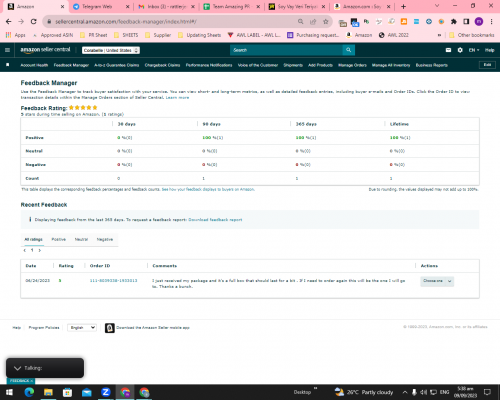The width and height of the screenshot is (500, 400).
Task: Switch to the Telegram Web browser tab
Action: 101,7
